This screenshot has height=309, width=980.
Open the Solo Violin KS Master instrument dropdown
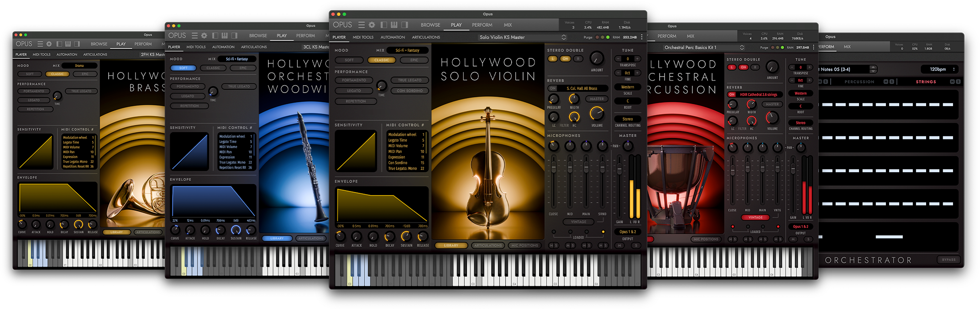523,37
